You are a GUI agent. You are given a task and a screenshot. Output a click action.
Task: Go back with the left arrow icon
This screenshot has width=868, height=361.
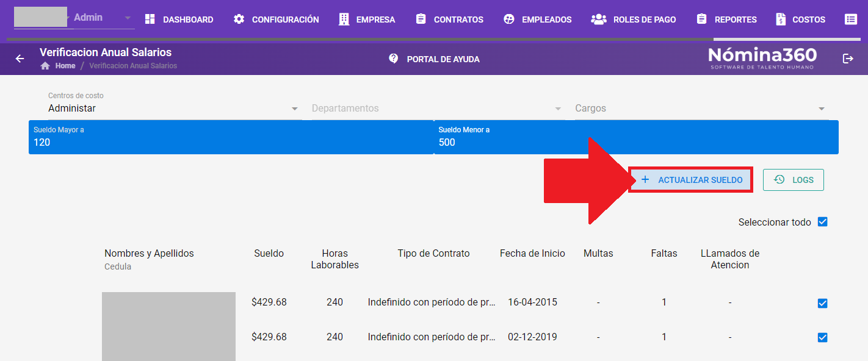[20, 59]
